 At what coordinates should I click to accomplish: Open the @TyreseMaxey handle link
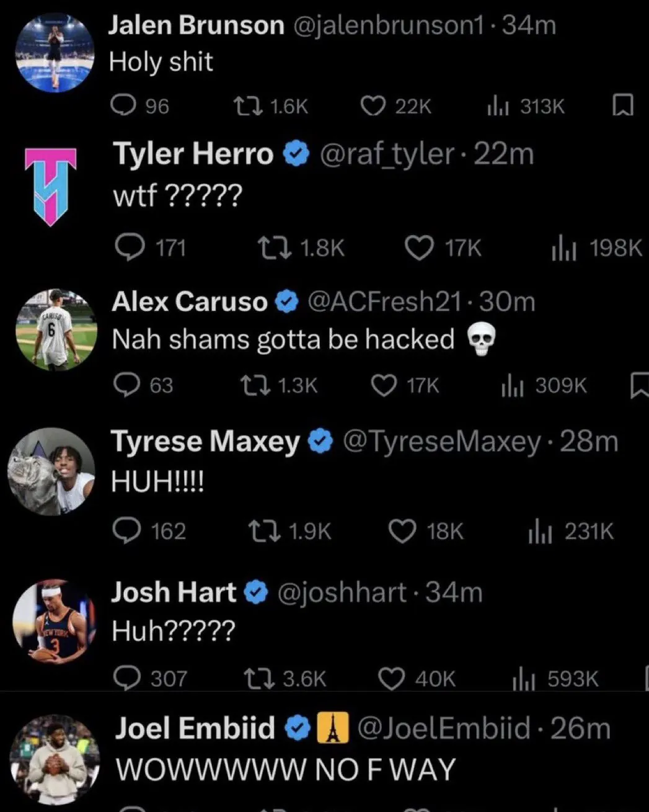pyautogui.click(x=441, y=442)
